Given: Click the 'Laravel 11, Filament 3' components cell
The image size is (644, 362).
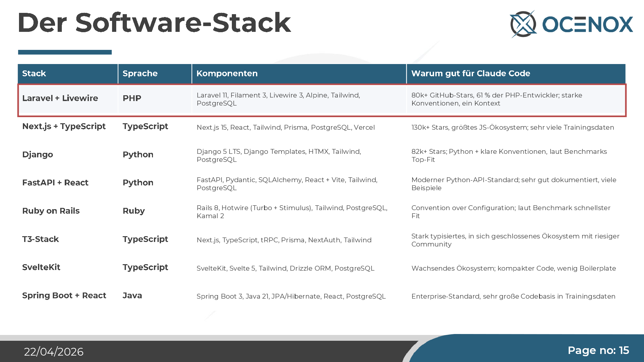Looking at the screenshot, I should point(299,99).
